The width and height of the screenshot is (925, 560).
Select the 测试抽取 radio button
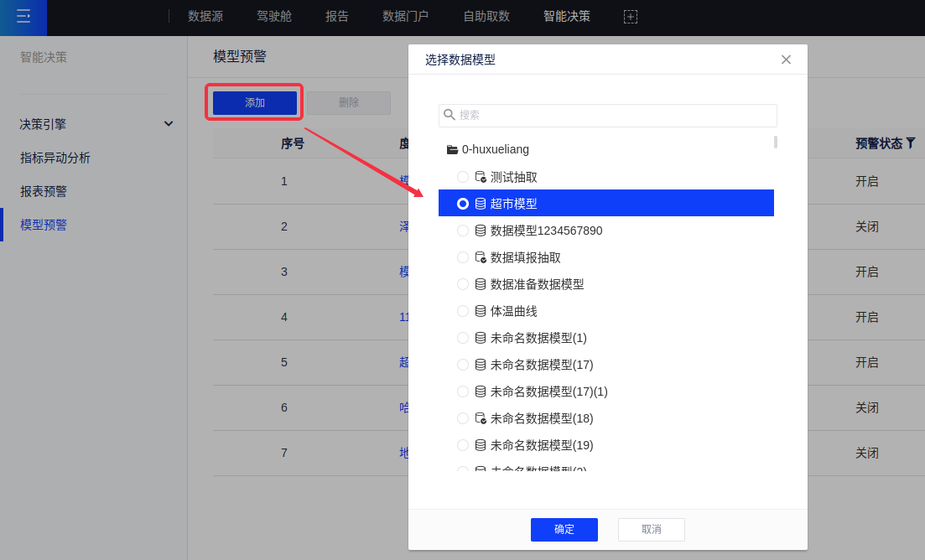[463, 177]
